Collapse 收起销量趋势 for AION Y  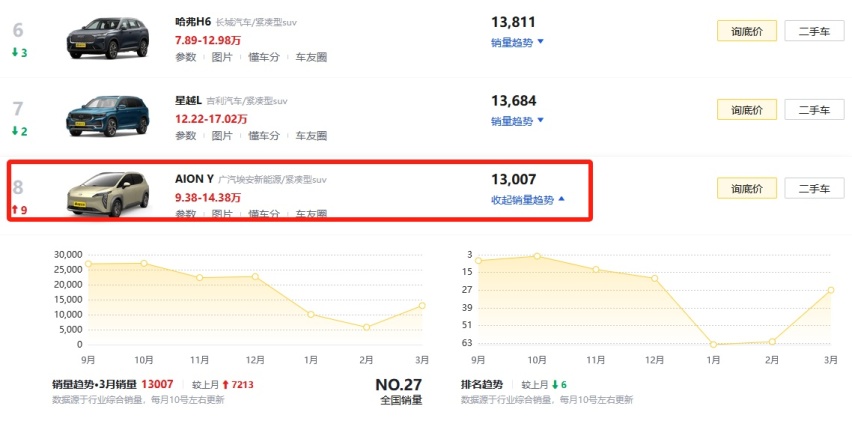pyautogui.click(x=528, y=199)
